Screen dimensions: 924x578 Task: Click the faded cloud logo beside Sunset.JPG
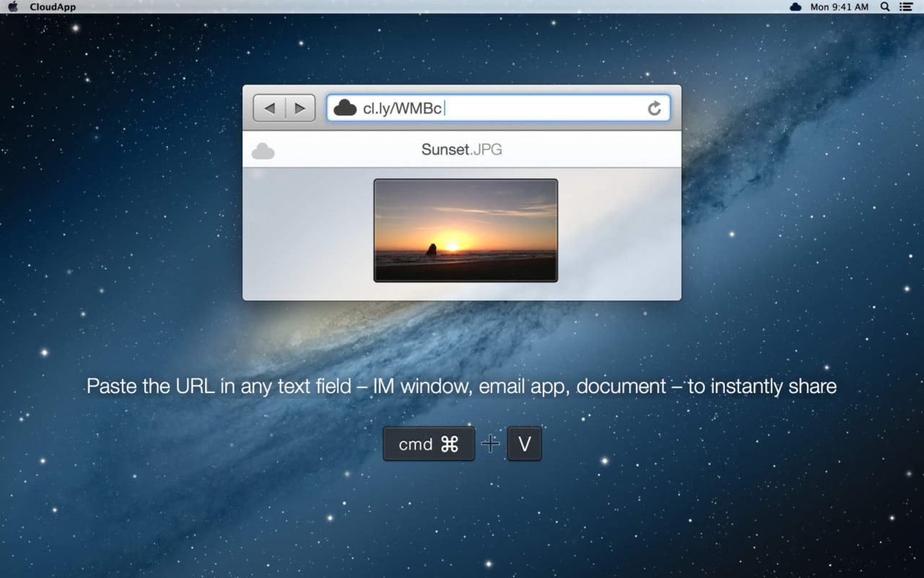263,151
